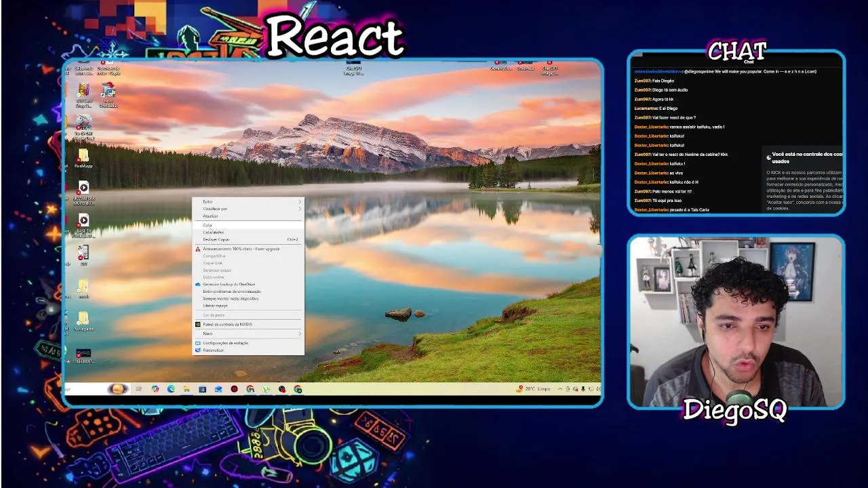Select the video file icon above BASE DE
Screen dimensions: 868x488
coord(83,191)
